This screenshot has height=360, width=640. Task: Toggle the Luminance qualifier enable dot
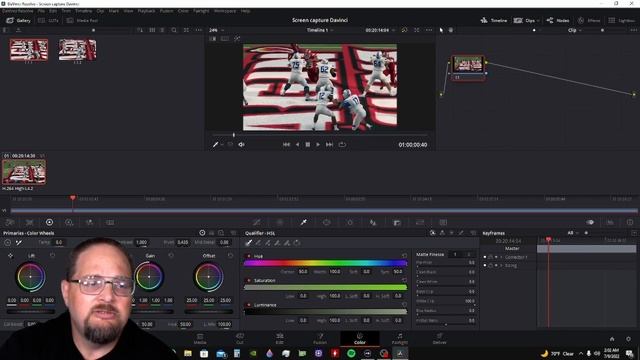tap(249, 305)
